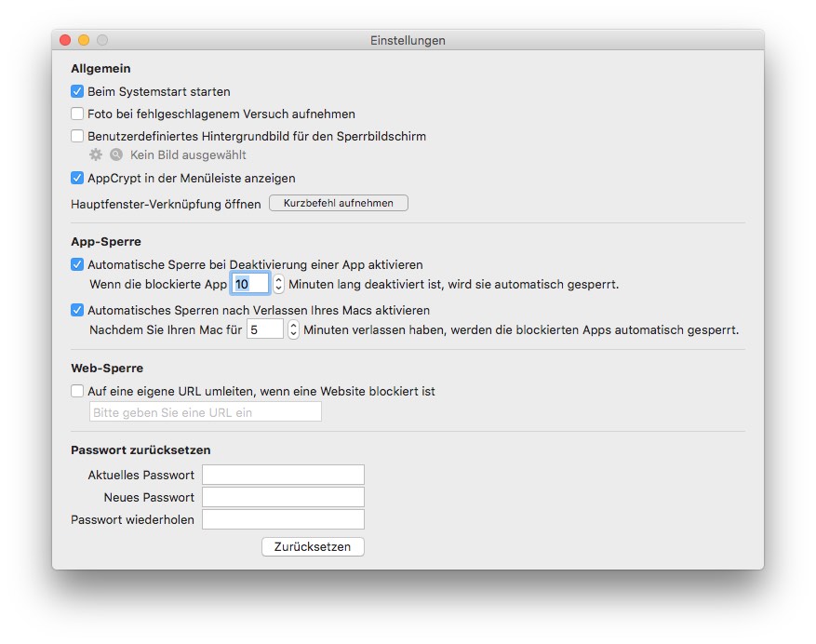Disable Beim Systemstart starten checkbox
The width and height of the screenshot is (816, 644).
coord(77,92)
